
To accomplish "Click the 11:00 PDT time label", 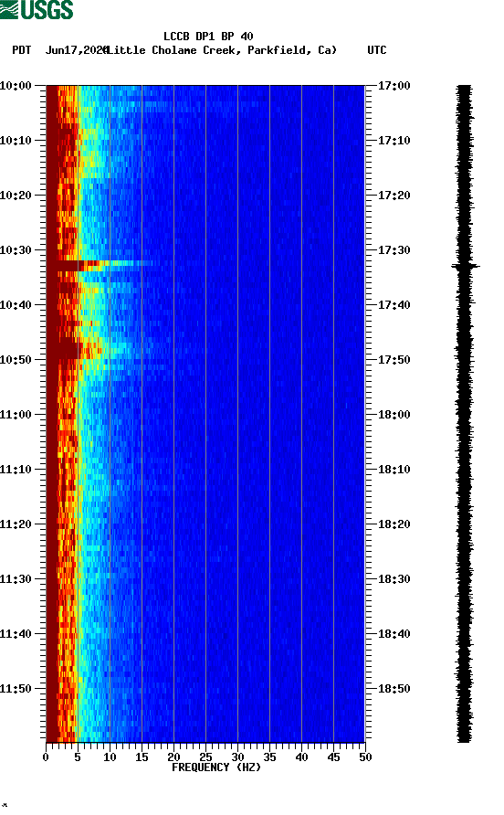I will tap(16, 415).
